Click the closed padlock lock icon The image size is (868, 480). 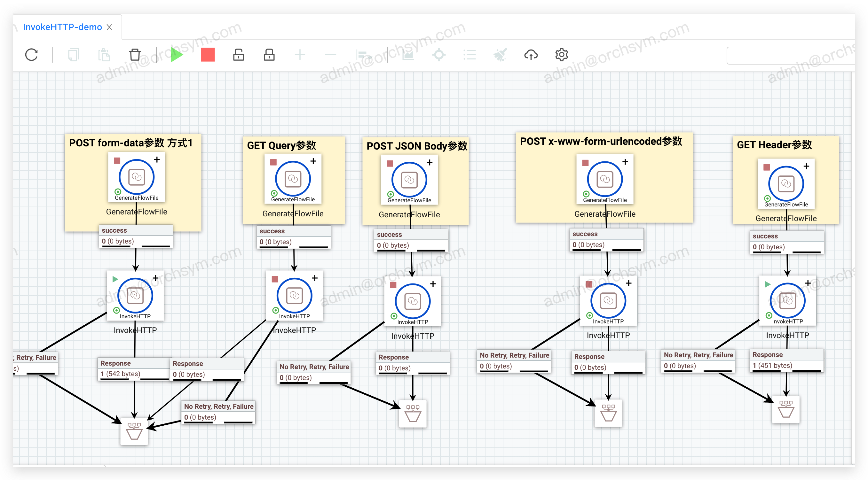[x=269, y=55]
